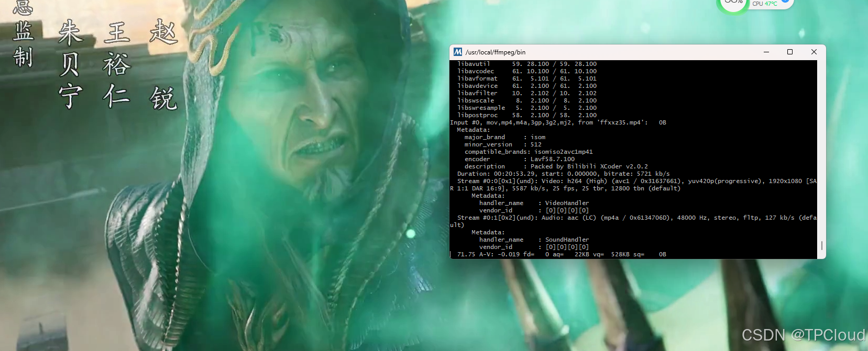The image size is (868, 351).
Task: Click the Input #0 'ffxxz35.mp4' line
Action: click(x=558, y=122)
